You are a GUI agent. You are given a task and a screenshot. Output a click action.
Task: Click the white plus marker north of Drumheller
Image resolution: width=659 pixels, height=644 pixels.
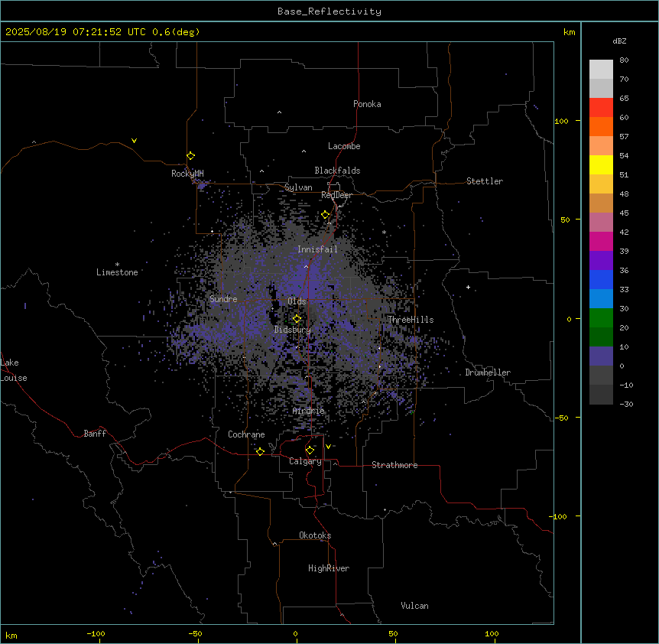pyautogui.click(x=468, y=287)
